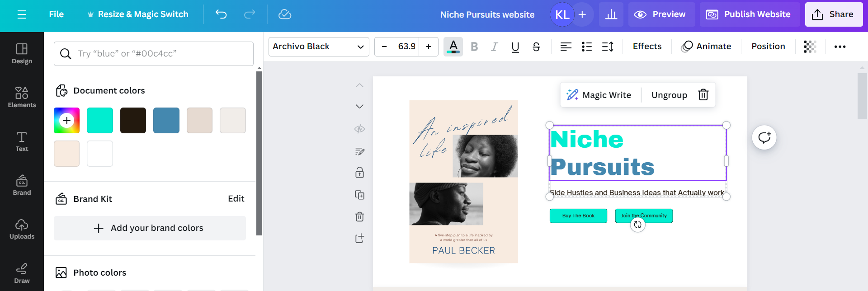Apply bulleted list formatting

(587, 47)
